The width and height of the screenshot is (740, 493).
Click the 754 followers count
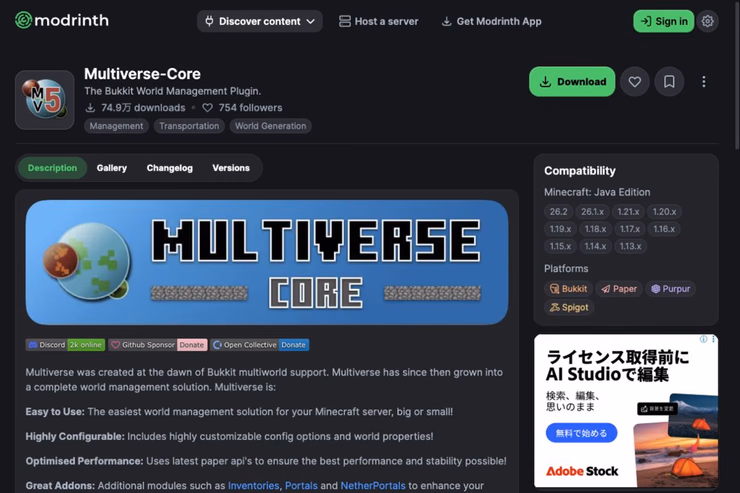pyautogui.click(x=242, y=108)
